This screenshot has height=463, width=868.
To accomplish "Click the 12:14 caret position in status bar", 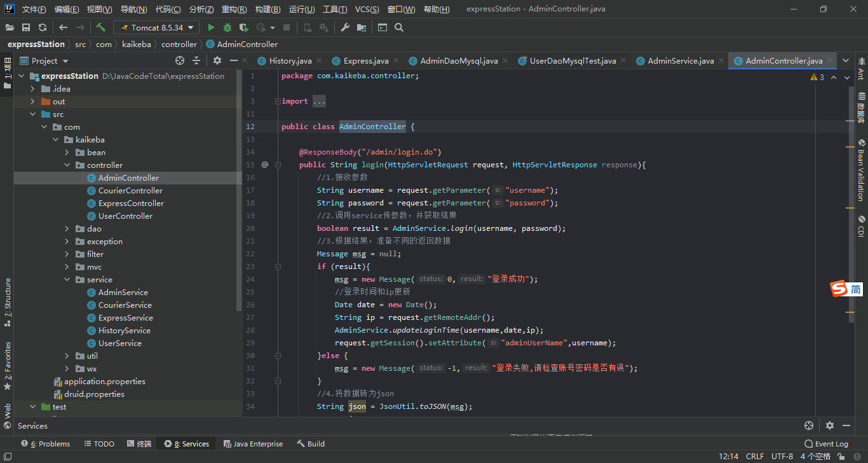I will [x=728, y=457].
